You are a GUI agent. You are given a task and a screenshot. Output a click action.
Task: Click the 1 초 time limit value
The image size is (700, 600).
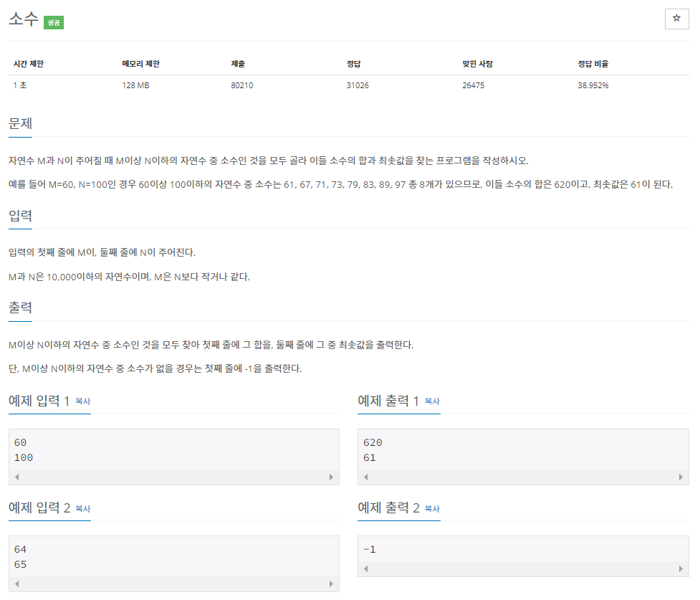click(x=20, y=85)
